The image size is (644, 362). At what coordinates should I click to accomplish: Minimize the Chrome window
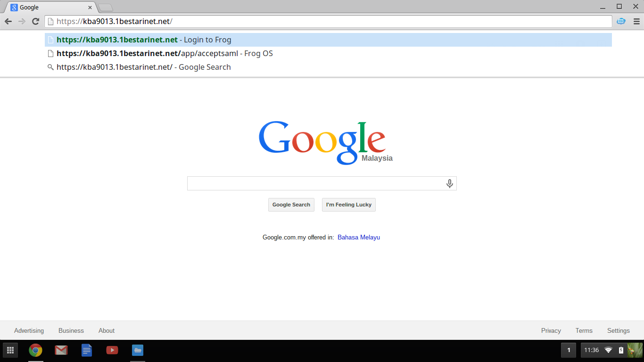(x=603, y=7)
